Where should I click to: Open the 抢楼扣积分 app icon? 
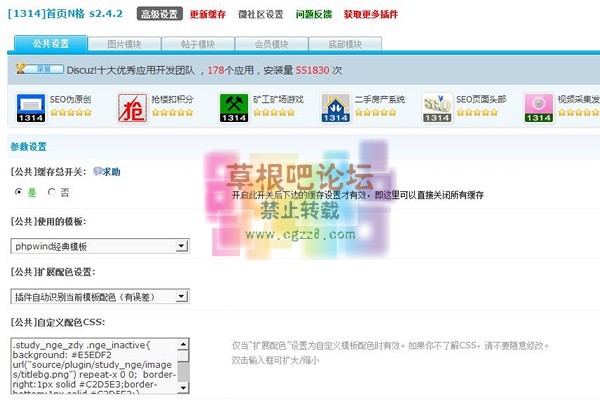(132, 108)
